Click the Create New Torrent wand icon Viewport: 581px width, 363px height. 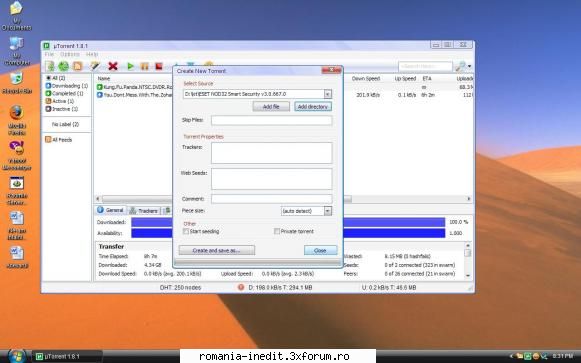coord(95,66)
